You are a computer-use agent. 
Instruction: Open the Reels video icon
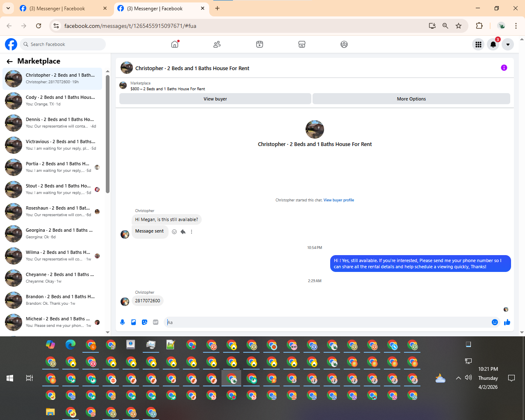tap(260, 44)
